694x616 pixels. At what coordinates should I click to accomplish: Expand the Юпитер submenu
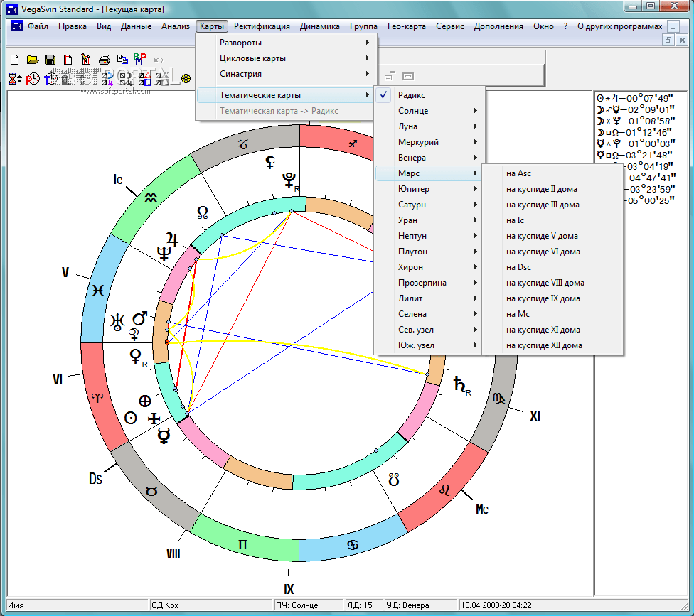coord(429,189)
